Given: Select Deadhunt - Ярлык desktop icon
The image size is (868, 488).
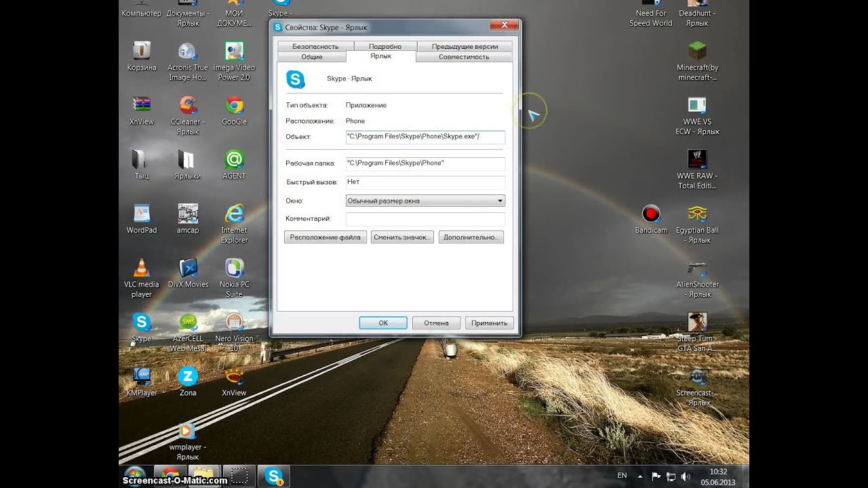Looking at the screenshot, I should click(697, 14).
